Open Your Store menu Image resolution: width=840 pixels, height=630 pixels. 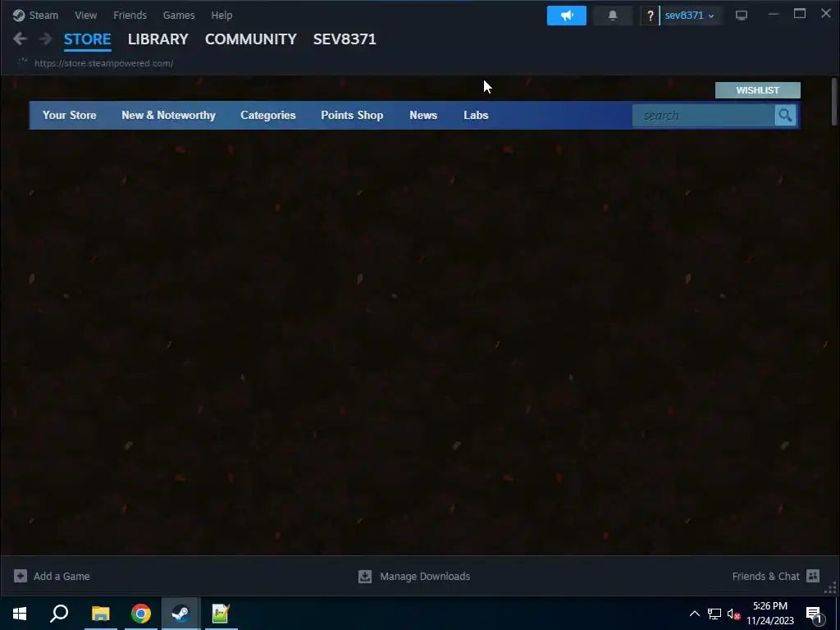pos(70,115)
